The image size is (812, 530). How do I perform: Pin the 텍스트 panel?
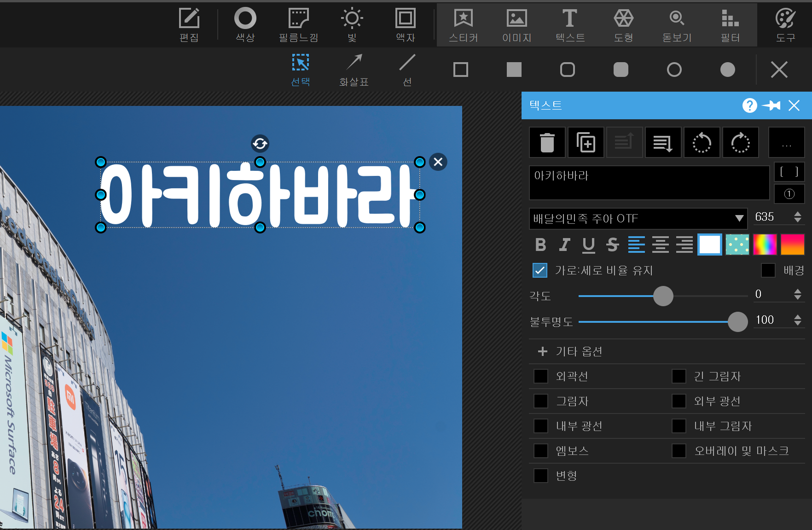[771, 105]
